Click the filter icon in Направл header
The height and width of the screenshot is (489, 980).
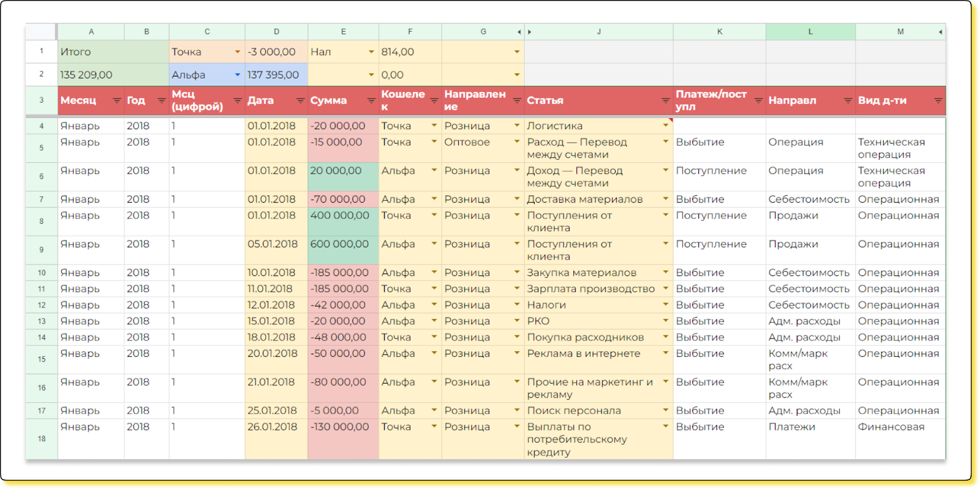[848, 100]
